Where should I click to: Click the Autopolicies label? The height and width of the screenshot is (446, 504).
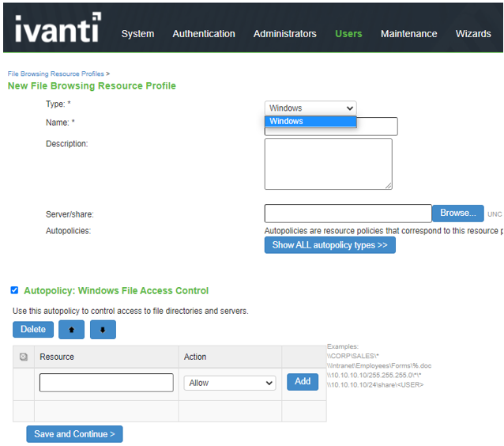68,231
